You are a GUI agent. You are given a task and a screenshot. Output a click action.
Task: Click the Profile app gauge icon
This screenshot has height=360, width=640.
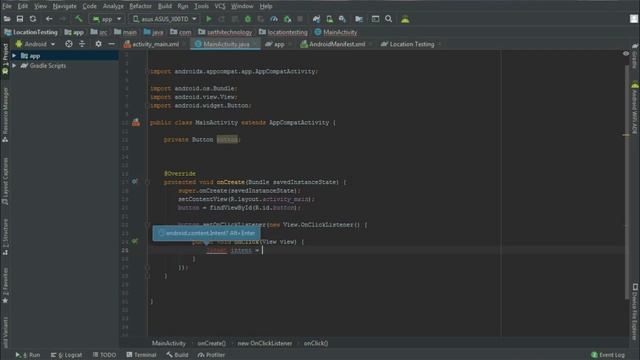pyautogui.click(x=274, y=19)
